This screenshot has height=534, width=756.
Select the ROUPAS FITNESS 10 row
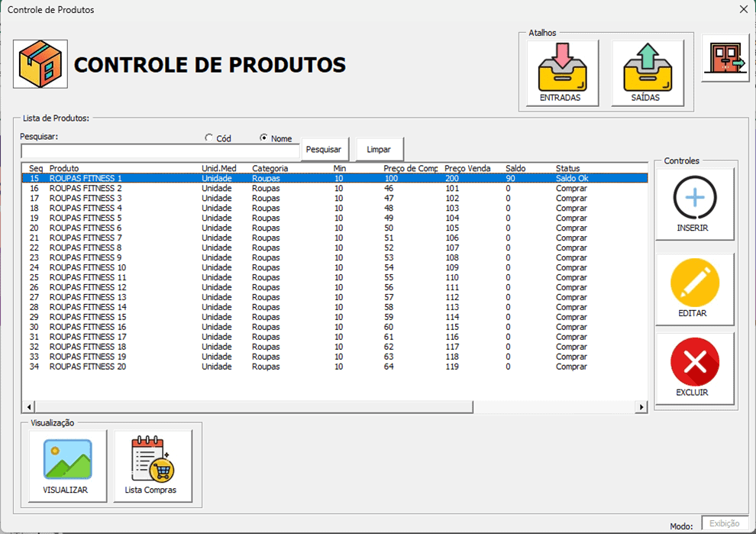(88, 267)
